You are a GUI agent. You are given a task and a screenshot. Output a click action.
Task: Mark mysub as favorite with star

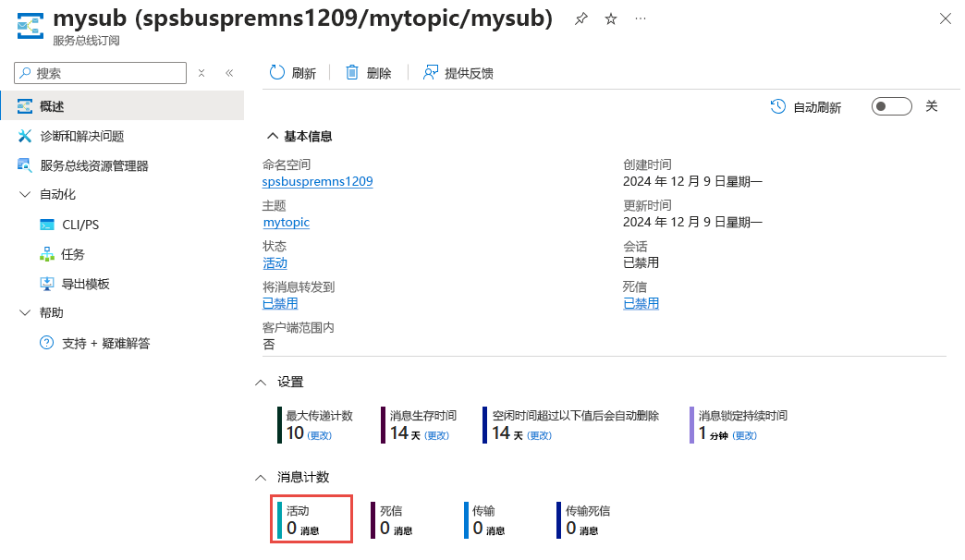coord(610,19)
